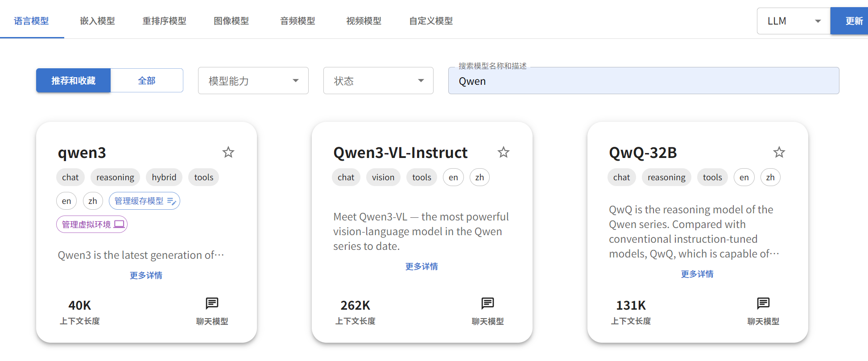Click the 'Meet Qwen3-VL' description text
Screen dimensions: 868x361
coord(421,231)
